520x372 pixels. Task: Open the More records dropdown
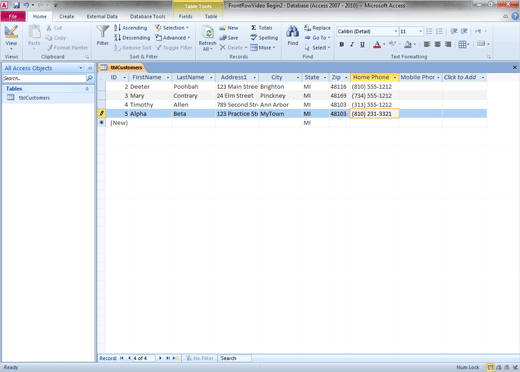(263, 48)
